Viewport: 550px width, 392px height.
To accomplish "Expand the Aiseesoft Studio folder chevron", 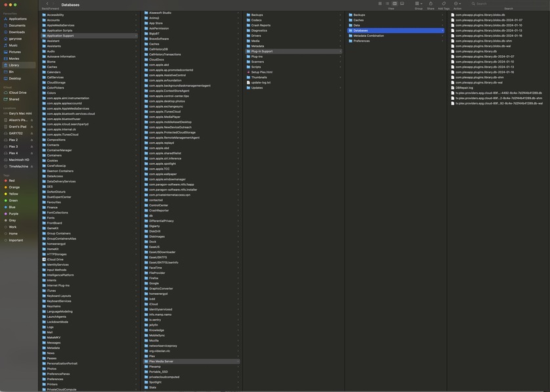I will point(238,13).
